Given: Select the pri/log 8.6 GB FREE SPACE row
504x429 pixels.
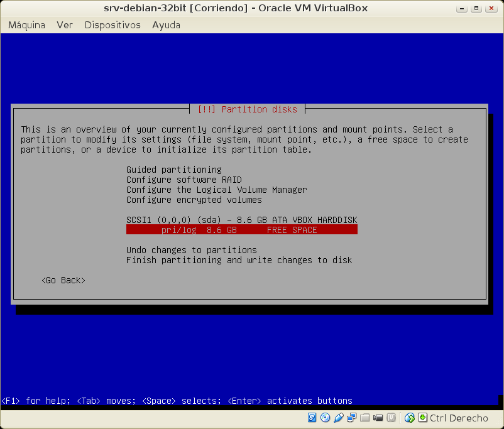Looking at the screenshot, I should 242,230.
